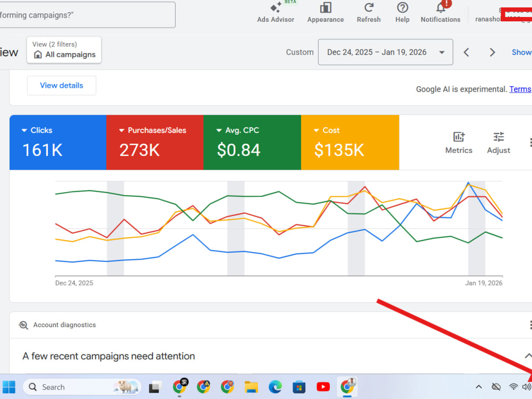This screenshot has height=399, width=532.
Task: Click the Show link near date range
Action: click(x=522, y=52)
